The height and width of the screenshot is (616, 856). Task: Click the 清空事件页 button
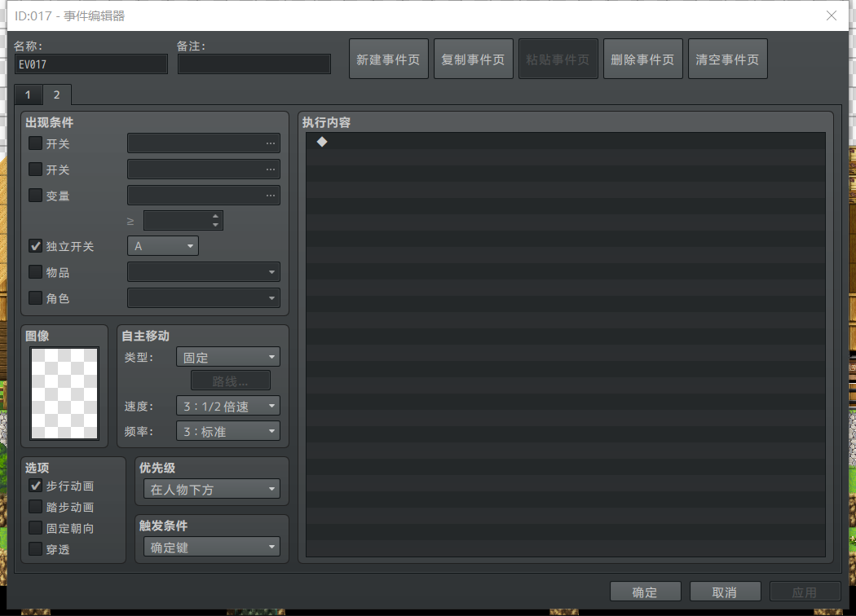pyautogui.click(x=728, y=59)
